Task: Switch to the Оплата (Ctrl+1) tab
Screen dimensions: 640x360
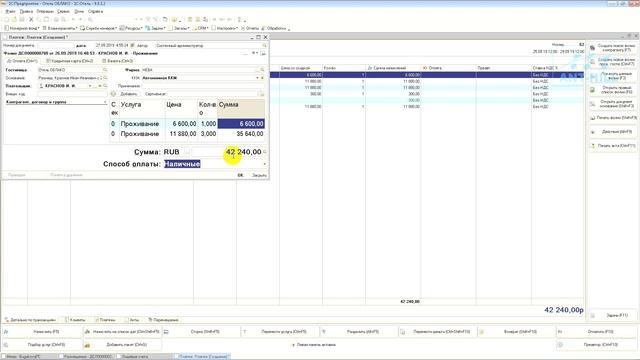Action: [22, 61]
